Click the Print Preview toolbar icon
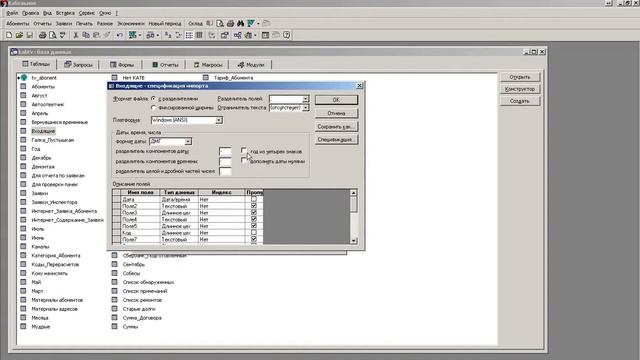640x360 pixels. [x=53, y=36]
